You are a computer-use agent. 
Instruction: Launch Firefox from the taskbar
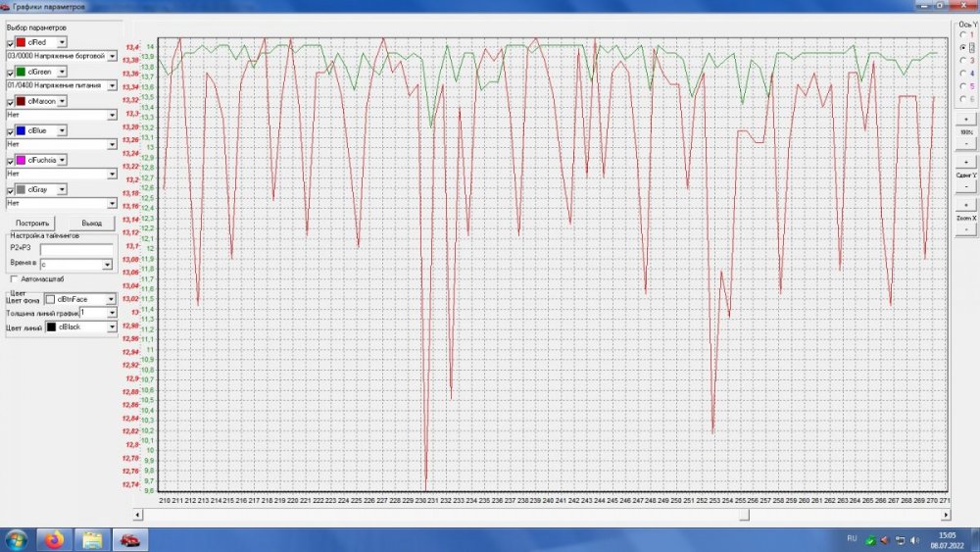coord(54,539)
